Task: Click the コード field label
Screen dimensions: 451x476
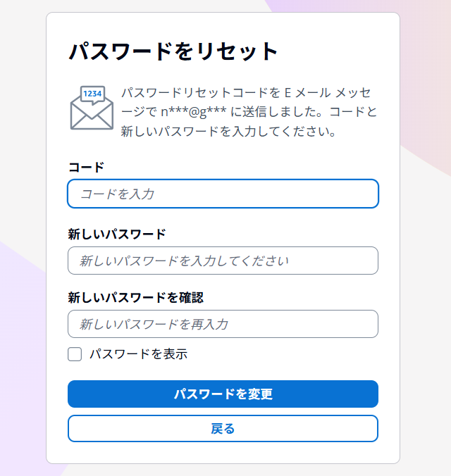Action: 86,167
